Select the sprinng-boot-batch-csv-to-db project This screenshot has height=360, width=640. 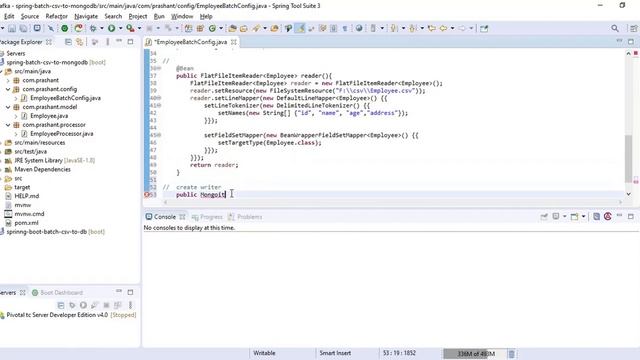56,232
